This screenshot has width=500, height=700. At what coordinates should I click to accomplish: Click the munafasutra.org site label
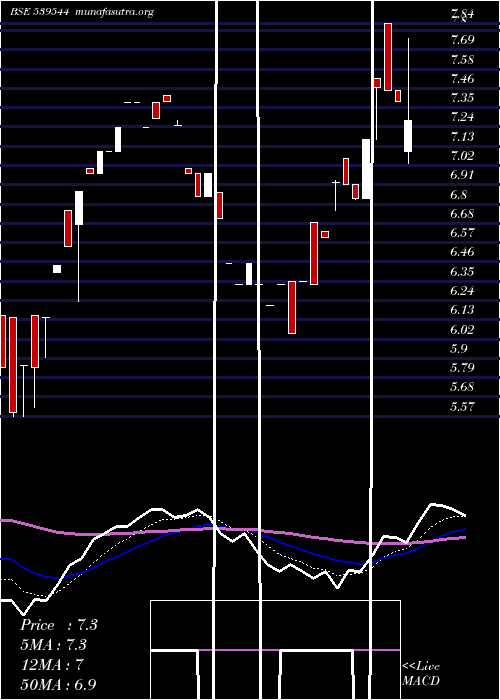pos(115,12)
